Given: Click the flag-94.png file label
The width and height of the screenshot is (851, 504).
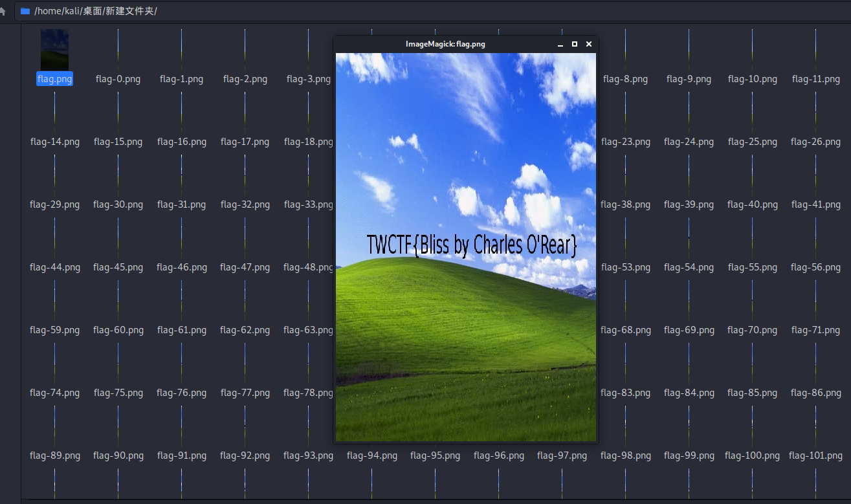Looking at the screenshot, I should (371, 455).
